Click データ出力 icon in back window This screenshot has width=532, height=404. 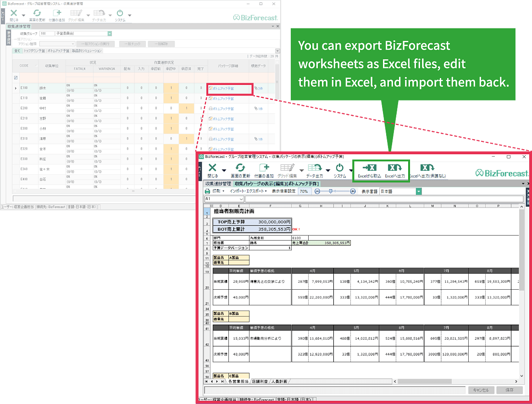click(99, 13)
